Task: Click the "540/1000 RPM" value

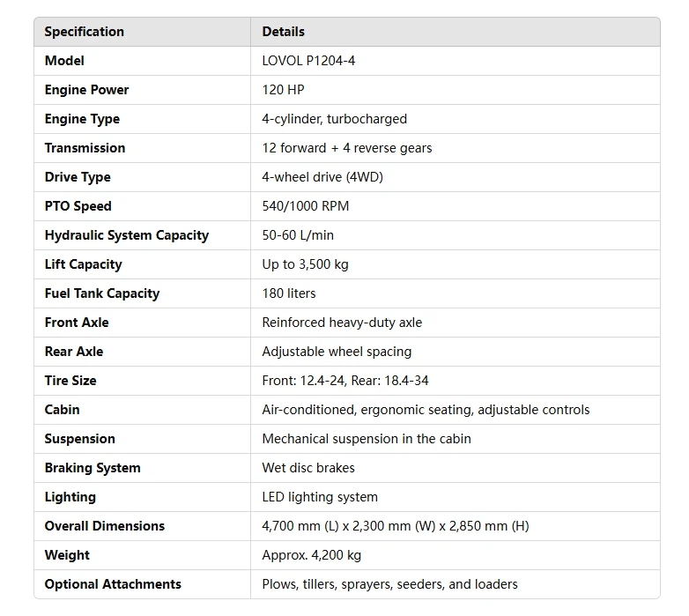Action: click(305, 206)
